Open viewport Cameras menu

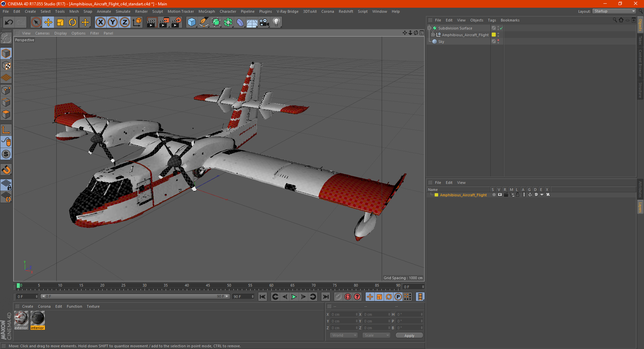click(42, 33)
